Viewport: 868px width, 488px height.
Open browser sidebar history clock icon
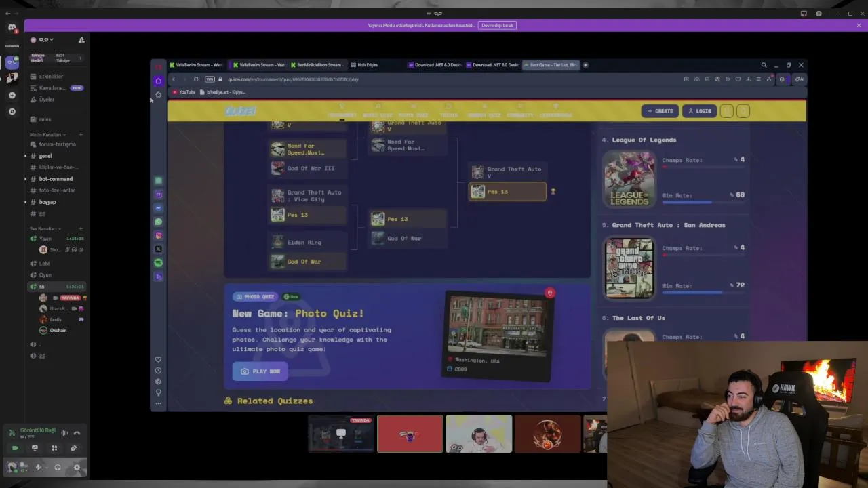(x=158, y=371)
